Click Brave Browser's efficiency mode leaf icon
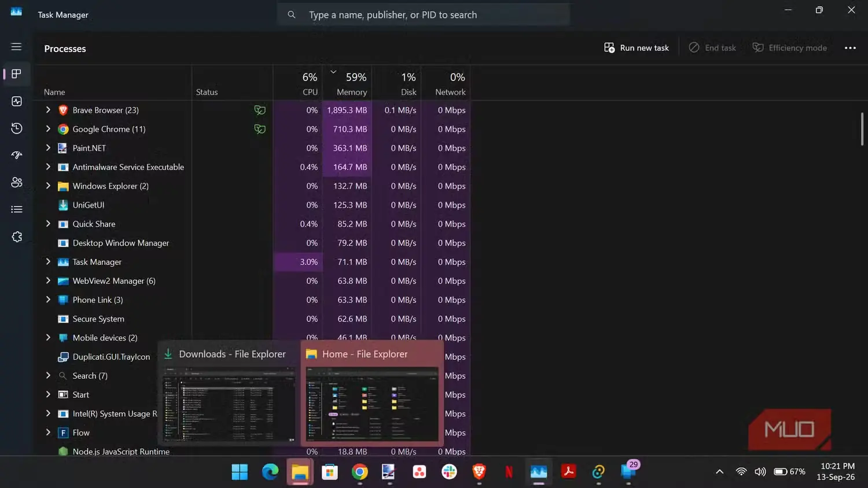The image size is (868, 488). 260,110
